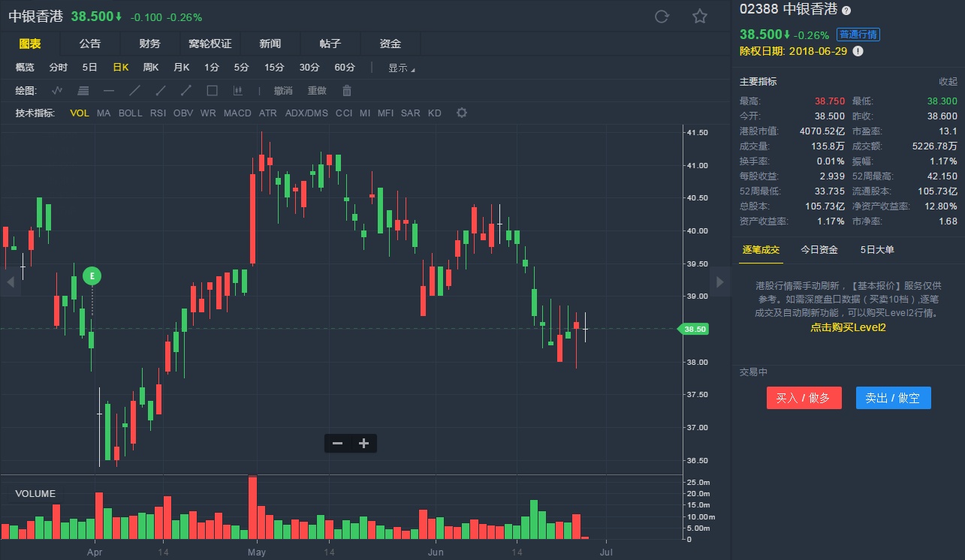Switch to the 财务 tab

150,44
